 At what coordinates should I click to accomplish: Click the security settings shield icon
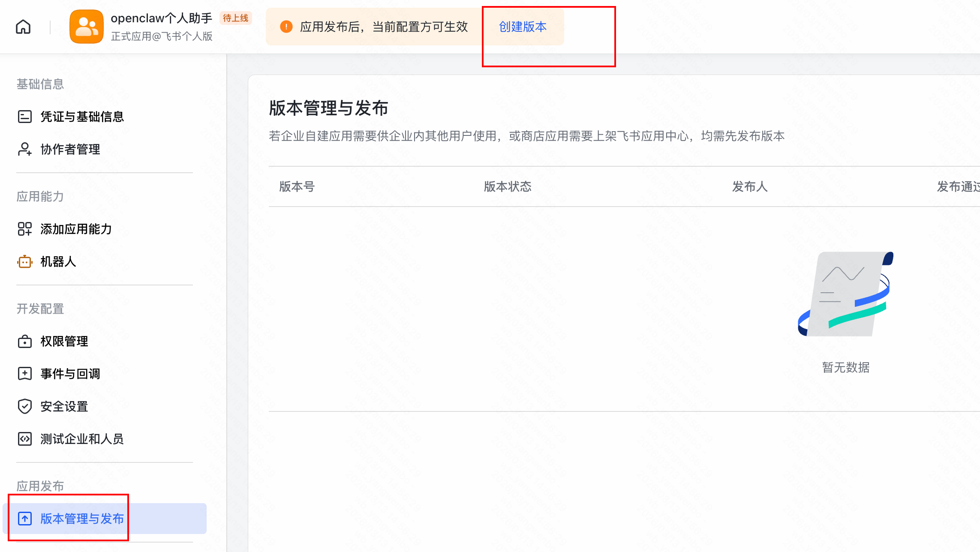click(24, 406)
